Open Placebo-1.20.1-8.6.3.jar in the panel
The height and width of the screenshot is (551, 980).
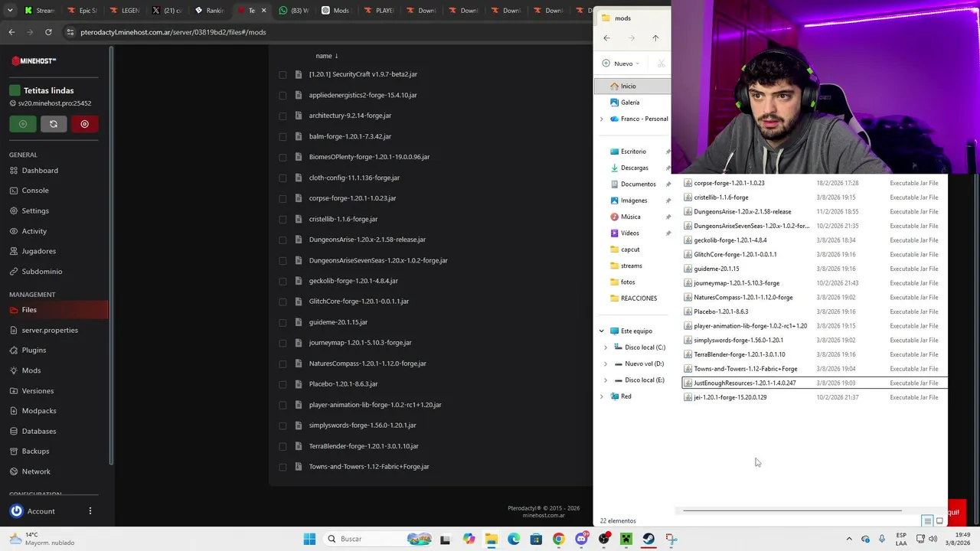[343, 384]
